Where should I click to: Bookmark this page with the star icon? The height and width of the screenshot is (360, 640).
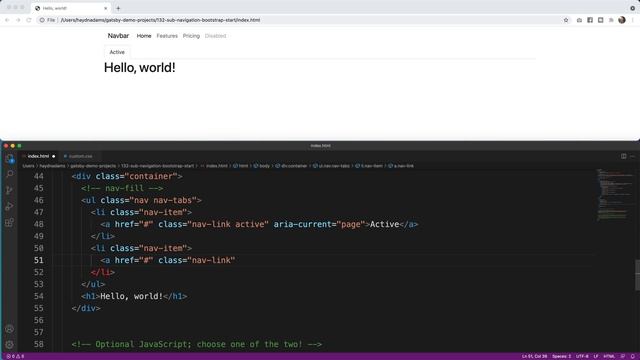click(x=566, y=20)
